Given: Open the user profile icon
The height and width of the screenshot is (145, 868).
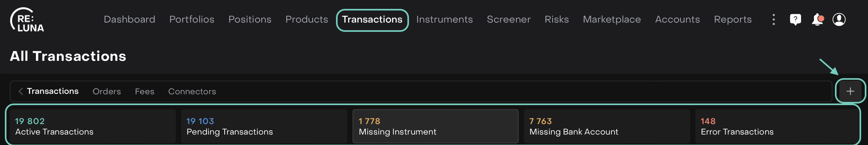Looking at the screenshot, I should tap(839, 19).
